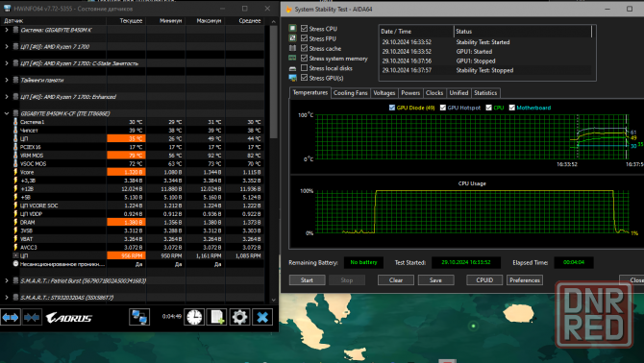Click the cache icon beside Stress cache
The image size is (644, 363).
[x=292, y=48]
